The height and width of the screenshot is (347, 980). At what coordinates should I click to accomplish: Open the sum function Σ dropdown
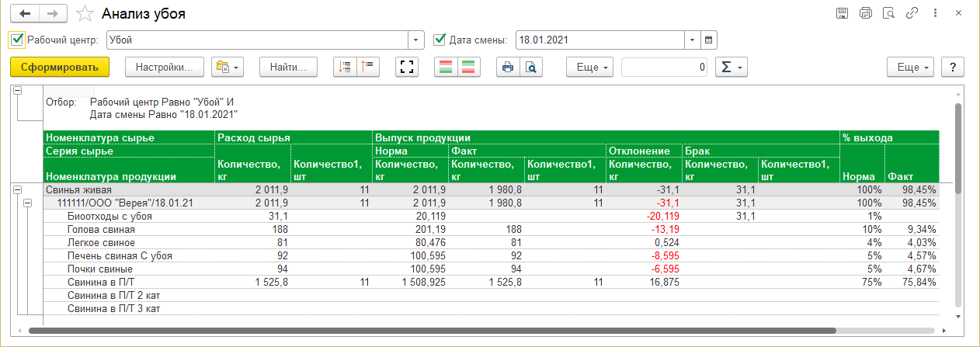click(x=729, y=68)
